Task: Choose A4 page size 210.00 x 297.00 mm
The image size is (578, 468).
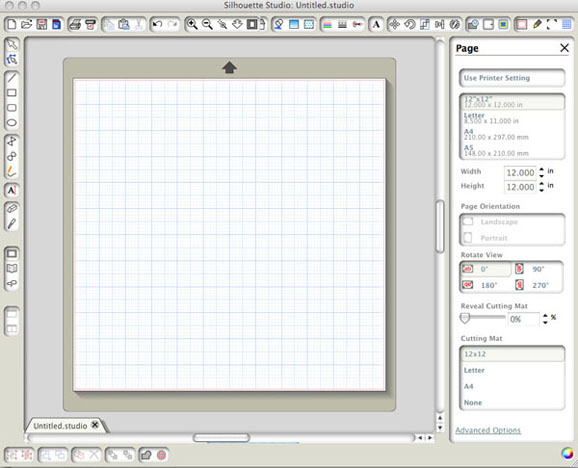Action: pos(512,135)
